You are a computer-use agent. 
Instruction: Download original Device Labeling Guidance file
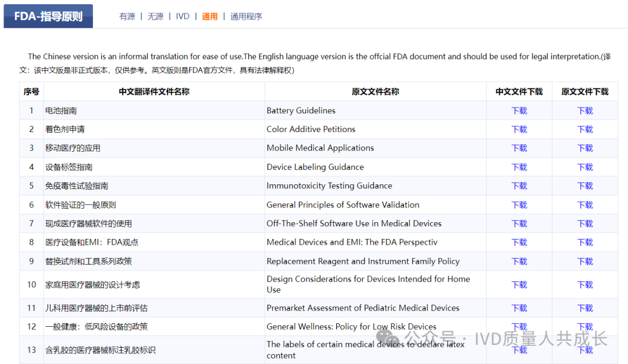click(x=585, y=167)
